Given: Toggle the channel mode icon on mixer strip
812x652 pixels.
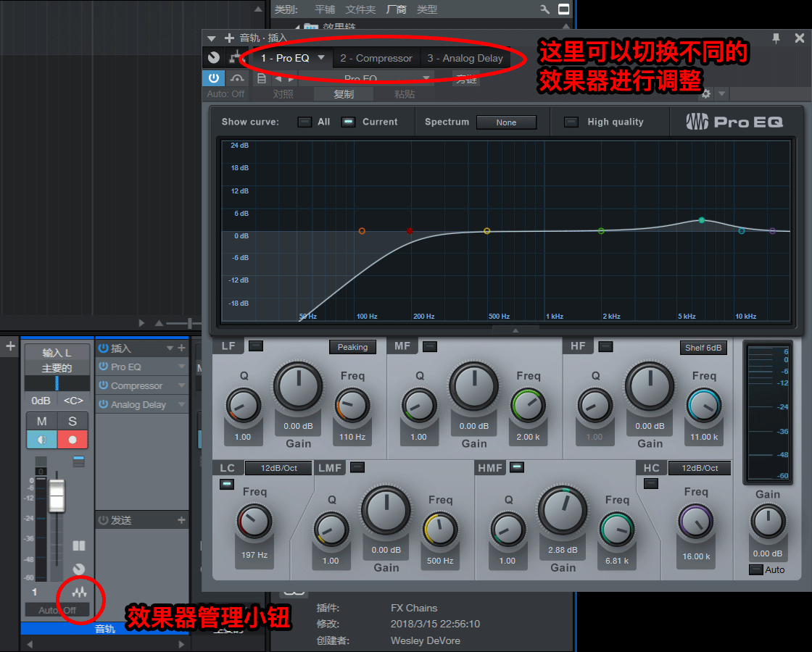Looking at the screenshot, I should 79,546.
